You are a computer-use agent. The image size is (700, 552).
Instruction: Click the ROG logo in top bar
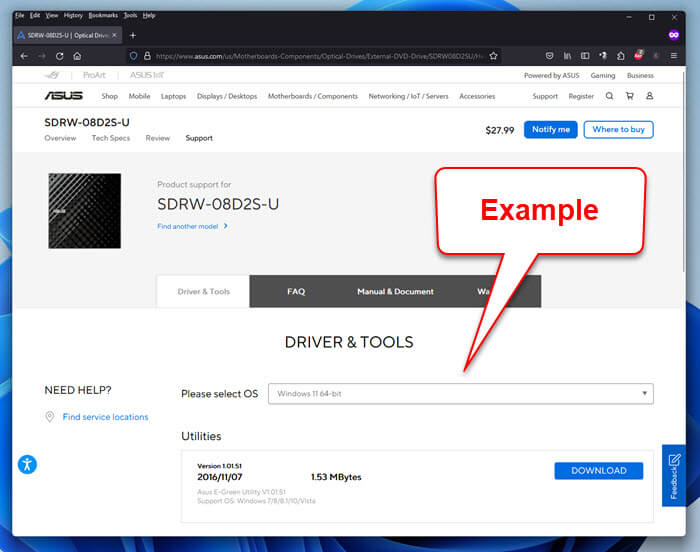52,75
